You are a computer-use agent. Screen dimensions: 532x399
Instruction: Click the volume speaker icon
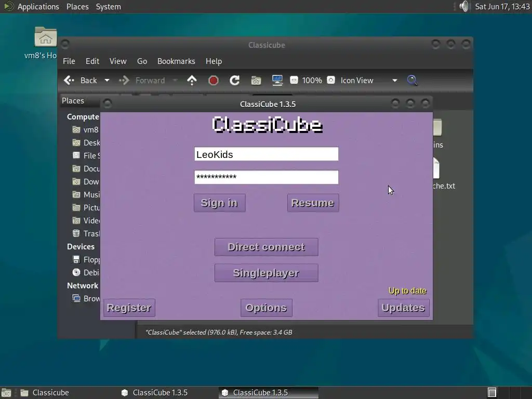pyautogui.click(x=464, y=6)
